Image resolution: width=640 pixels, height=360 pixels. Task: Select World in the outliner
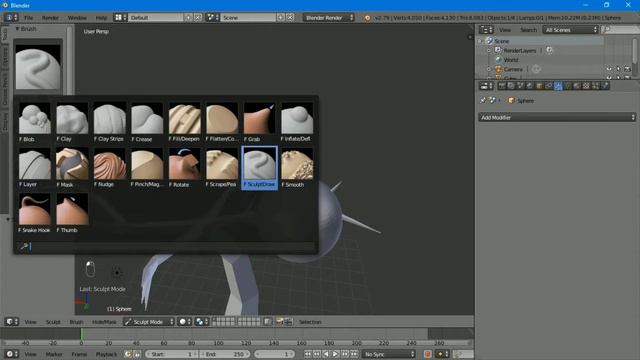511,60
